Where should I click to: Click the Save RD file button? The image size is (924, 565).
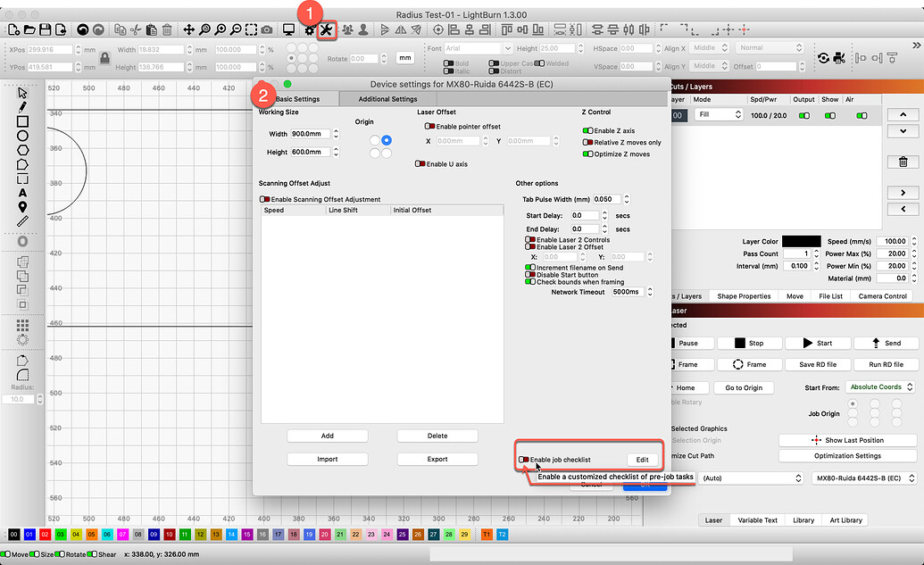click(x=819, y=364)
